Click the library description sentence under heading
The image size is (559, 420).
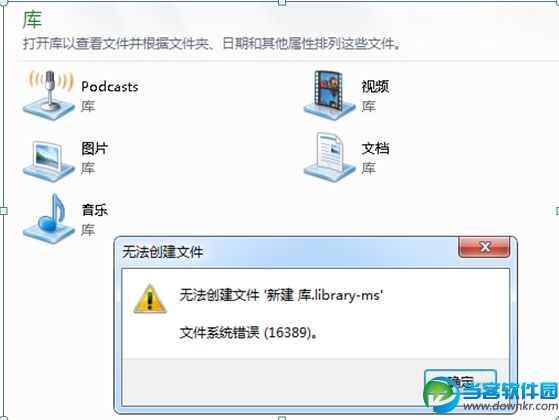(x=212, y=44)
